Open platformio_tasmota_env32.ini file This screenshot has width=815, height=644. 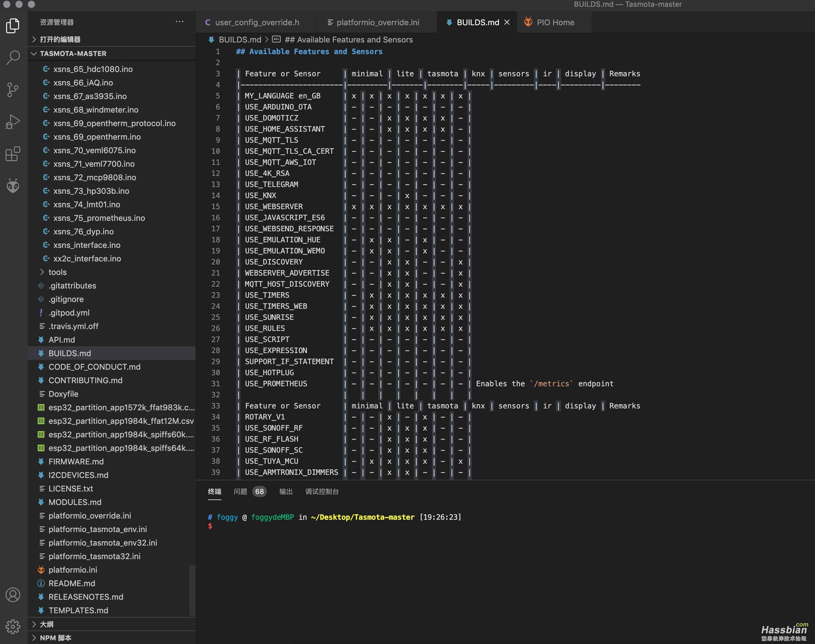point(112,543)
